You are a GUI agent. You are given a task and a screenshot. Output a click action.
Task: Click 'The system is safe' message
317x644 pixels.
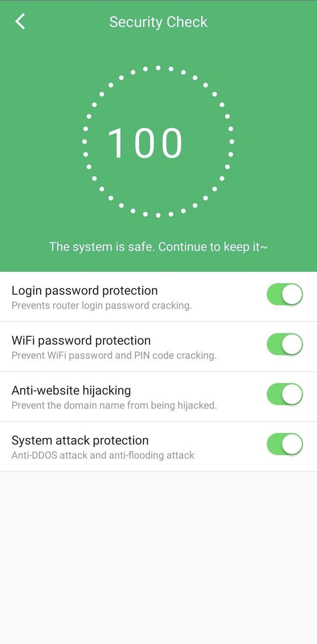click(x=158, y=247)
